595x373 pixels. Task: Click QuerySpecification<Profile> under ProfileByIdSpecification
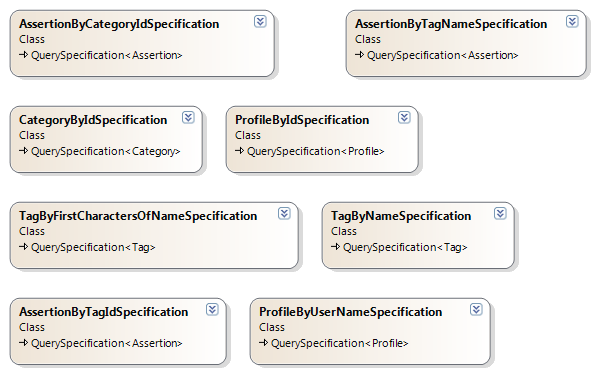pos(315,151)
